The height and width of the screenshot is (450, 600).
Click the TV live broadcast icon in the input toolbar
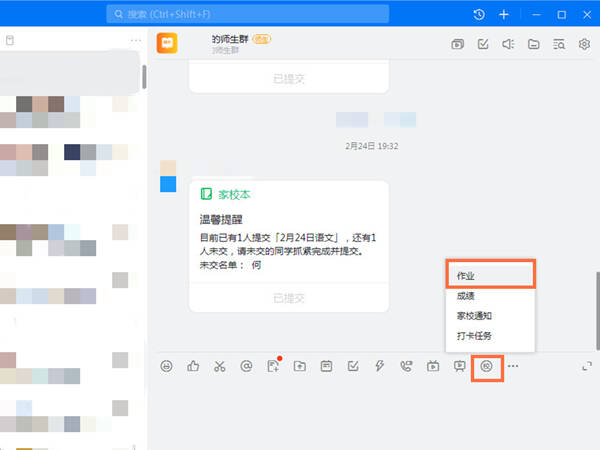click(433, 366)
